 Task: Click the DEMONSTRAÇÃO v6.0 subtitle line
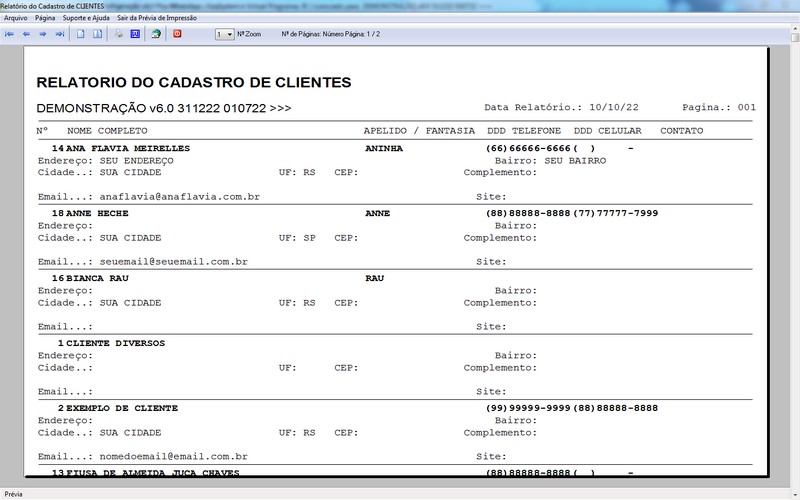pyautogui.click(x=164, y=108)
